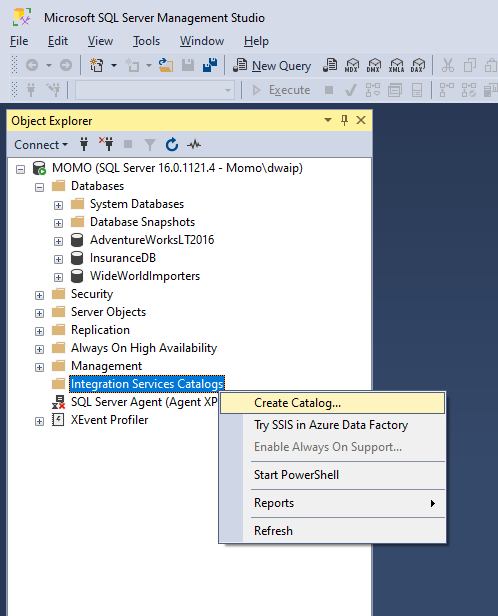Click the Save All icon

pos(210,66)
